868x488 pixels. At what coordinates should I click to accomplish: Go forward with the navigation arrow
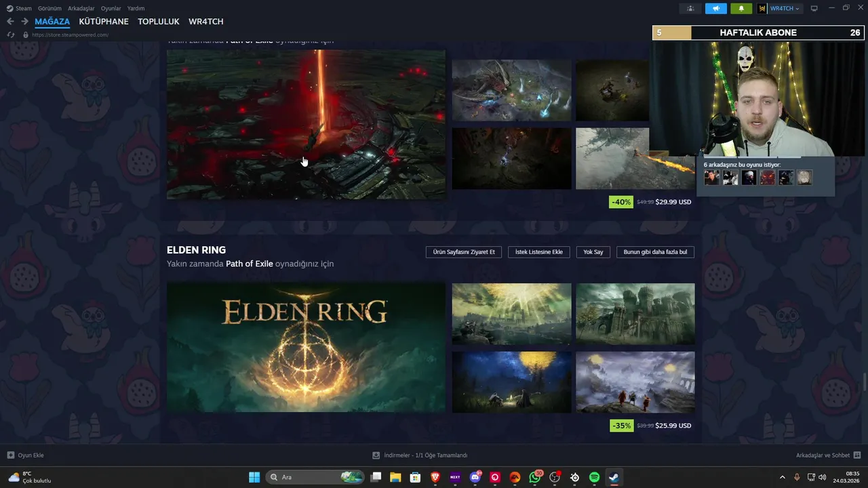pos(24,22)
